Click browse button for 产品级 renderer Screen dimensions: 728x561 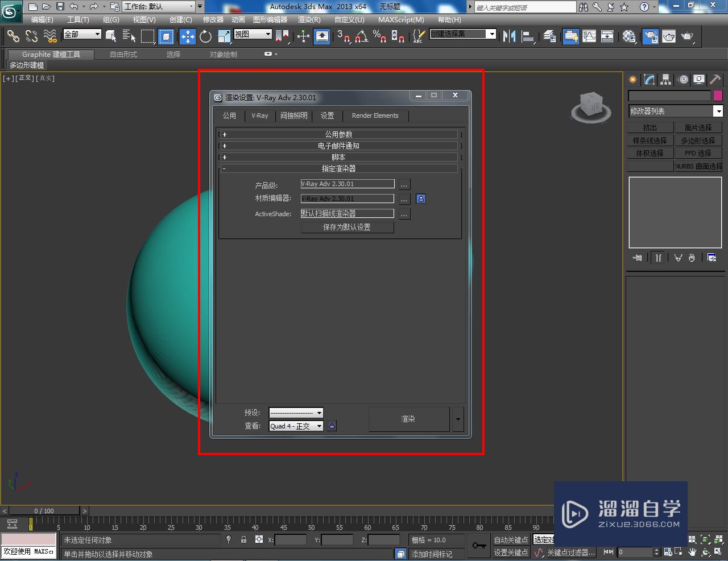pos(404,184)
